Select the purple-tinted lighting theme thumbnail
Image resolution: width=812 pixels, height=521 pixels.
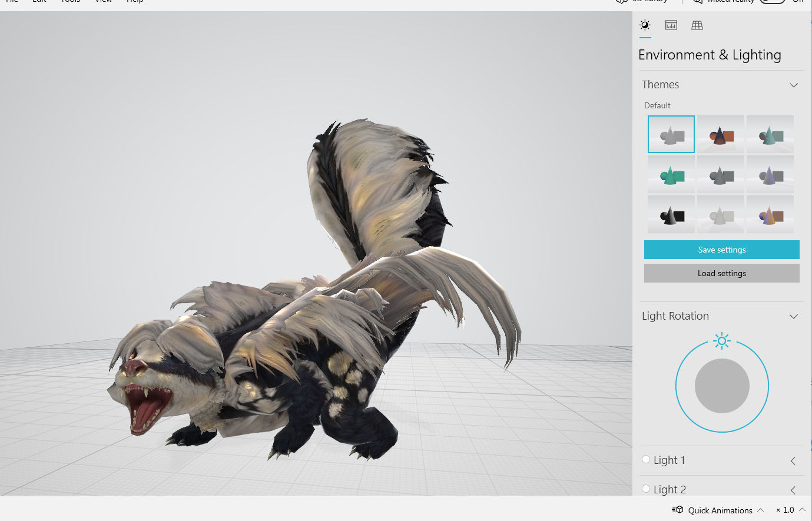pos(770,174)
